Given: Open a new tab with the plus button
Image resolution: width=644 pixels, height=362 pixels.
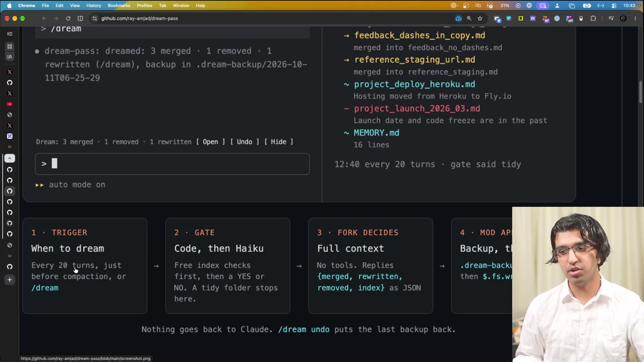Looking at the screenshot, I should [x=10, y=280].
